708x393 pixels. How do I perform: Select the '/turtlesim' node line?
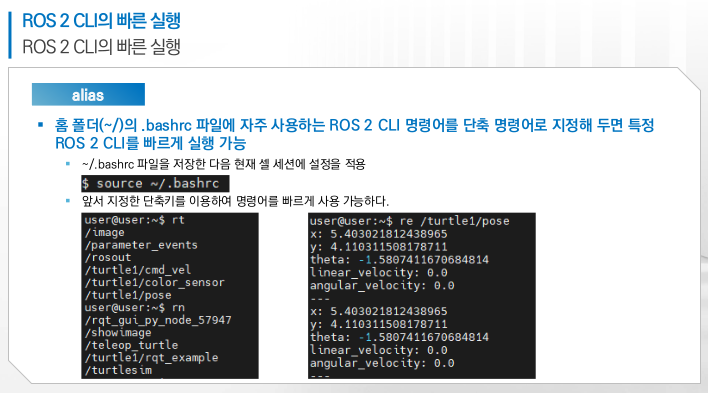pos(118,370)
